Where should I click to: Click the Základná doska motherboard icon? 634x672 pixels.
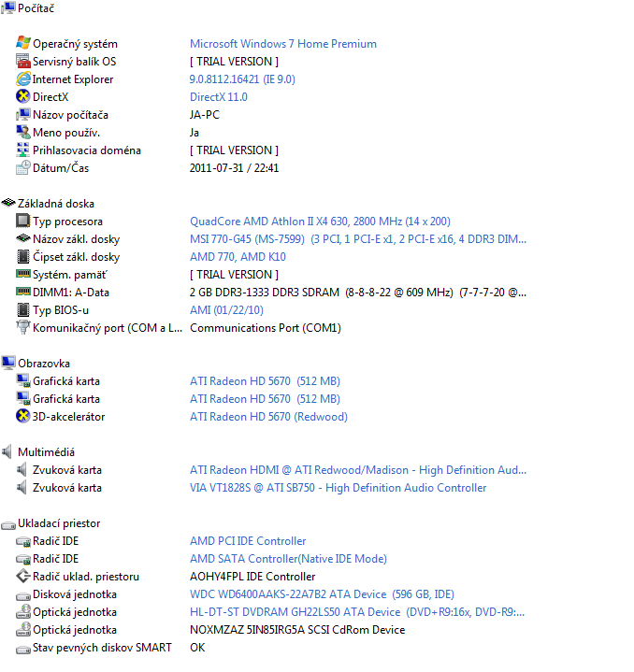point(8,203)
